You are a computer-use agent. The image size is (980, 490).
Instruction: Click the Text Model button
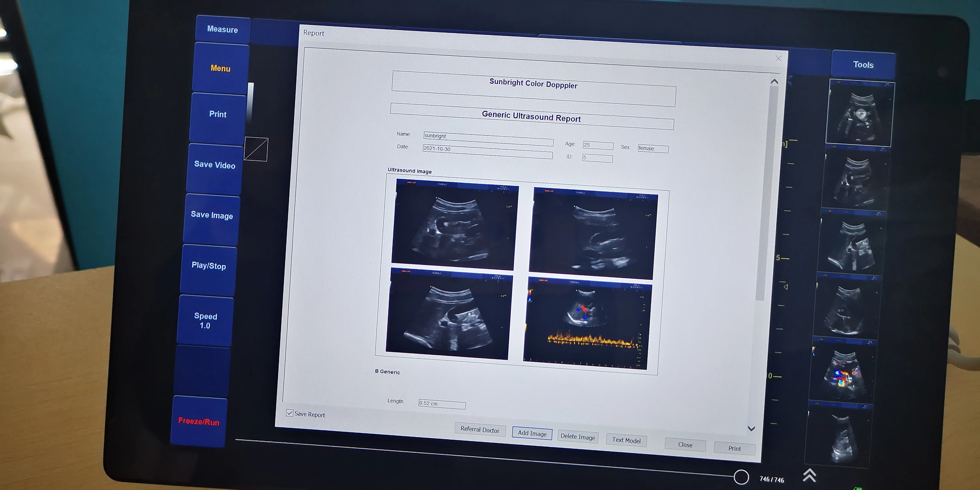(x=626, y=440)
